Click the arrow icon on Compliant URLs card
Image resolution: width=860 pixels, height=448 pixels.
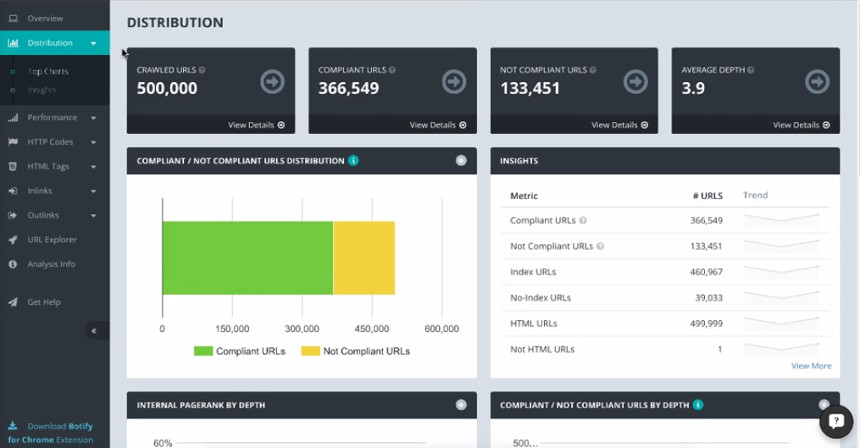(x=453, y=81)
